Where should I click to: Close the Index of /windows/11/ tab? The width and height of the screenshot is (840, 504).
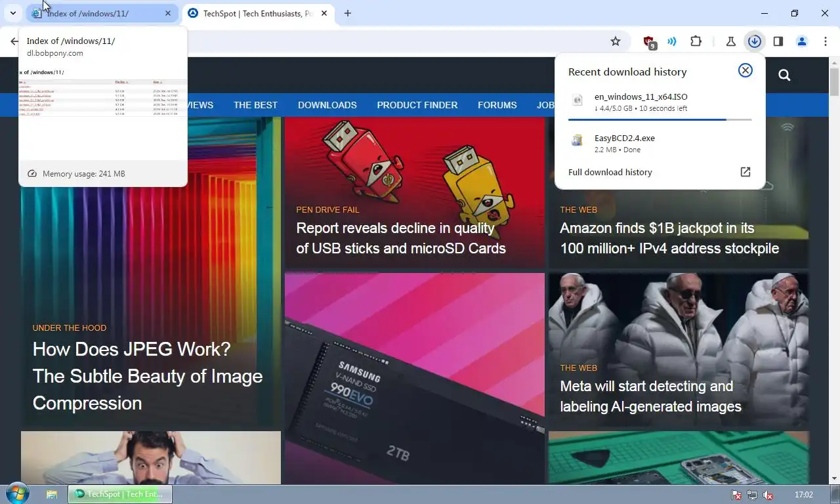point(168,13)
